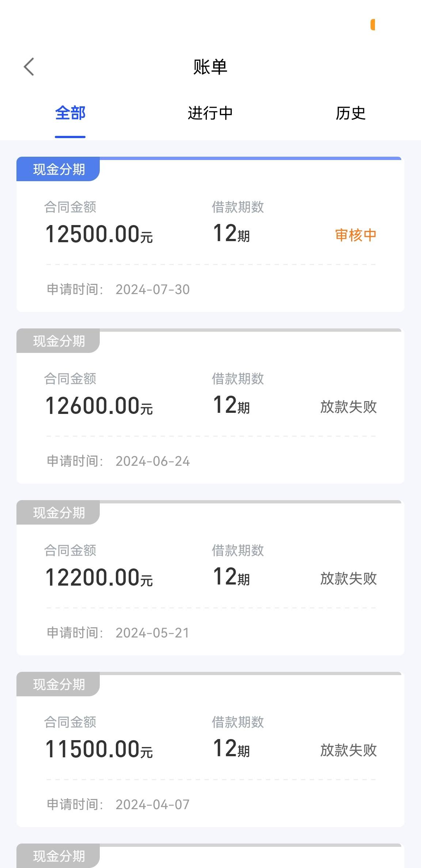Open the 12200.00元 bill entry
This screenshot has width=421, height=868.
pos(210,578)
